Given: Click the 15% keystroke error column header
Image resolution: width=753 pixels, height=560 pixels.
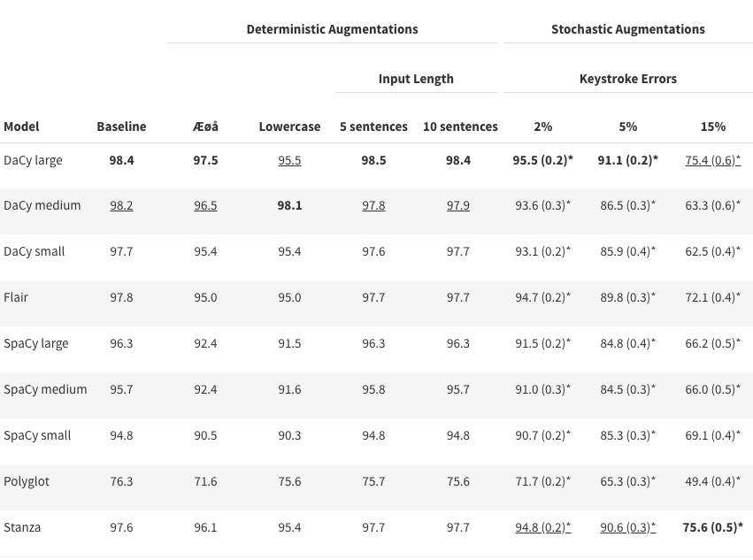Looking at the screenshot, I should pyautogui.click(x=713, y=127).
